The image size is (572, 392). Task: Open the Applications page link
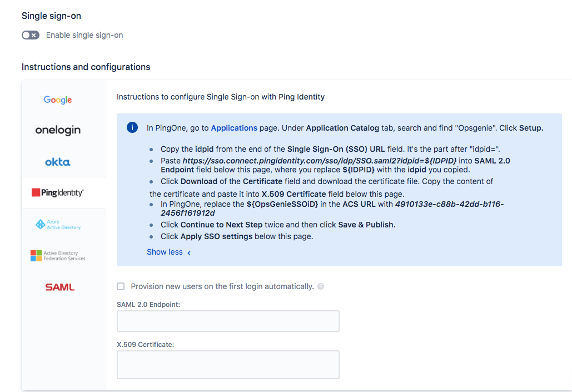(x=233, y=127)
